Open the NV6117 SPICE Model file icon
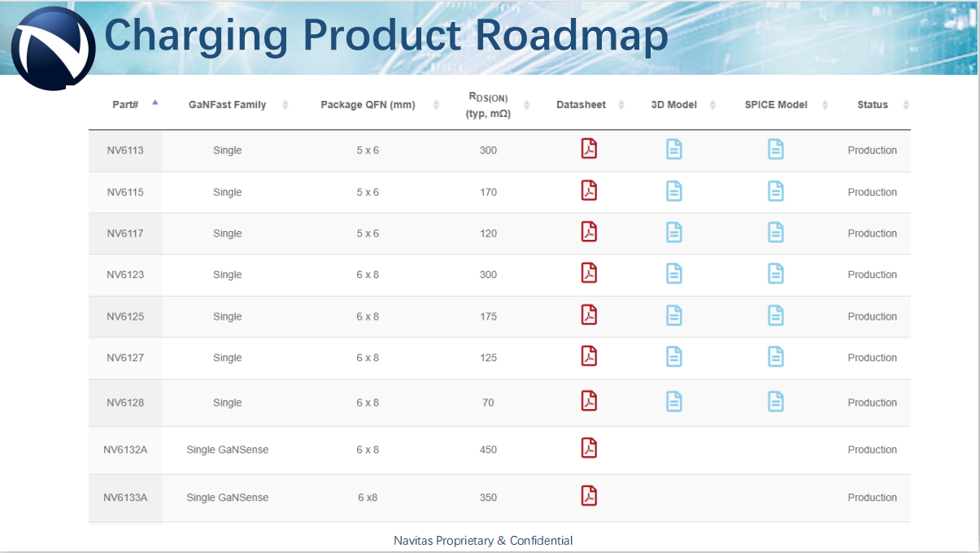The image size is (980, 553). point(776,233)
